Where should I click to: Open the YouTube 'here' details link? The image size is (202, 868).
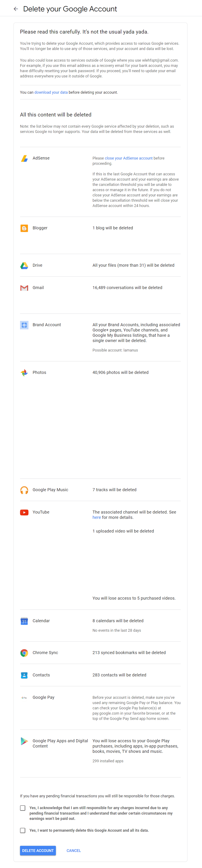97,518
